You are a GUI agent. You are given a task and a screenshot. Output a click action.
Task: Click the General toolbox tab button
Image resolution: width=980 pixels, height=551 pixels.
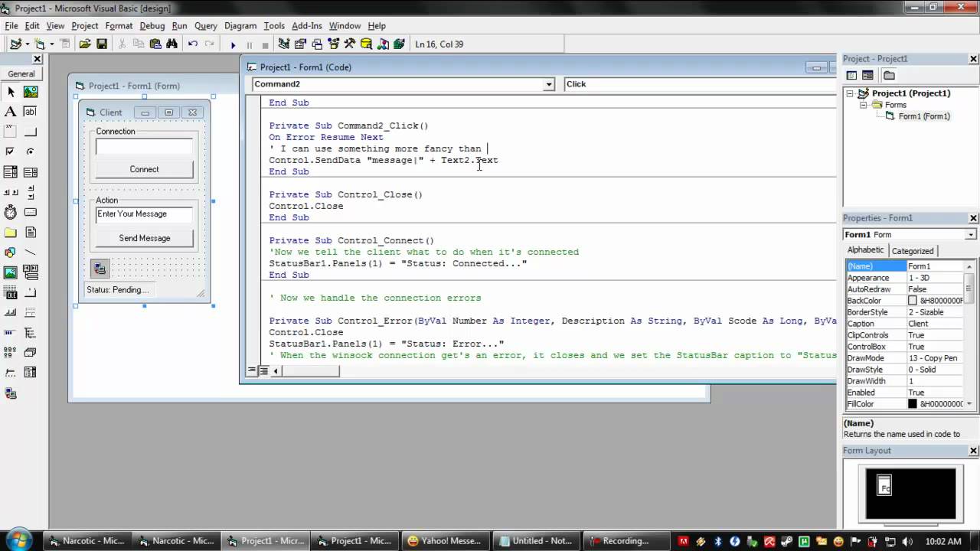tap(21, 74)
